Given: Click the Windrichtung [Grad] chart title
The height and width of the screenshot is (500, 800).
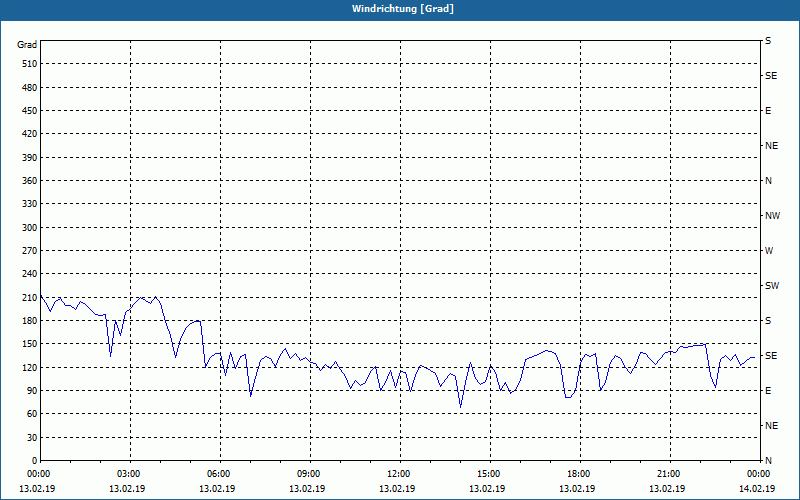Looking at the screenshot, I should pyautogui.click(x=403, y=9).
